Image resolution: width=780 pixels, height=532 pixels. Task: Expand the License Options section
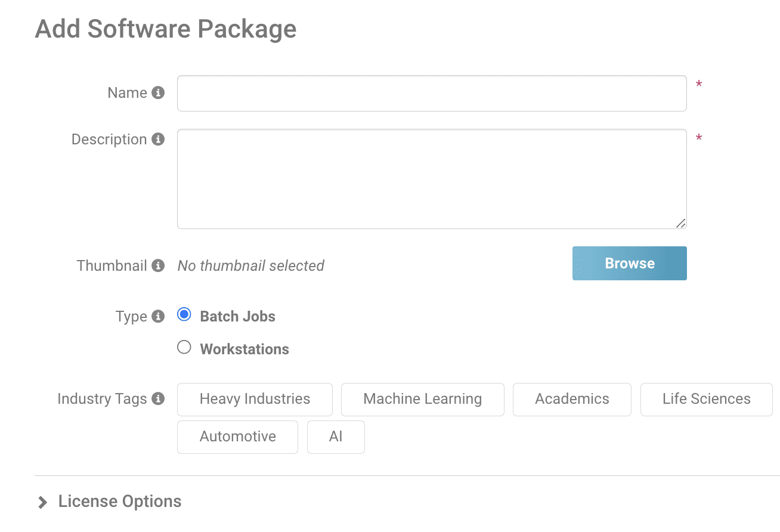[119, 501]
